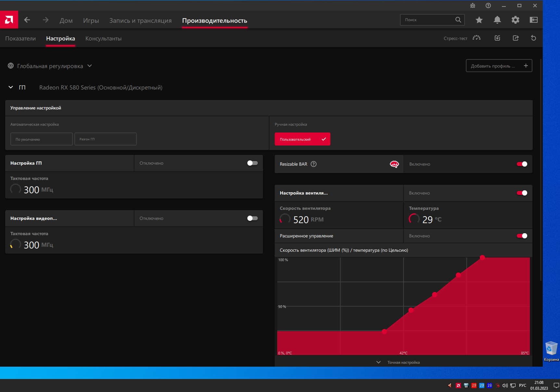Enable the Настройка видеоп... toggle
560x392 pixels.
tap(252, 218)
